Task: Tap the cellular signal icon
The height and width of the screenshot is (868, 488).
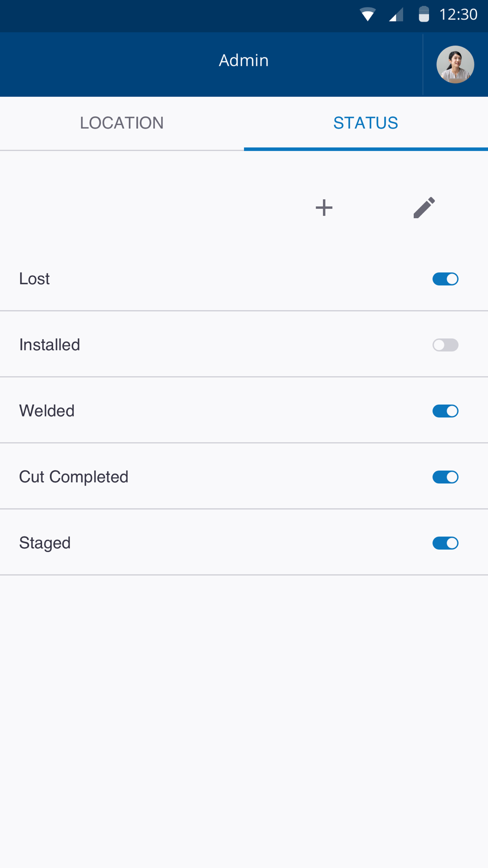Action: [x=396, y=15]
